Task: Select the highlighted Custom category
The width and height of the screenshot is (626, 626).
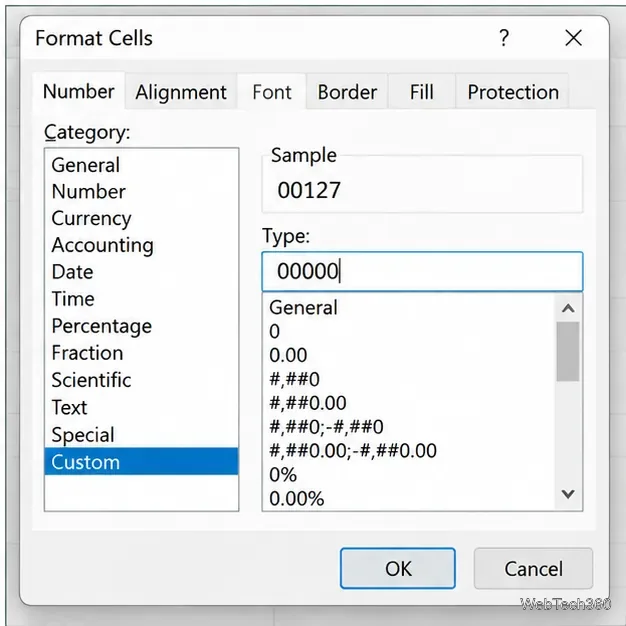Action: point(141,462)
